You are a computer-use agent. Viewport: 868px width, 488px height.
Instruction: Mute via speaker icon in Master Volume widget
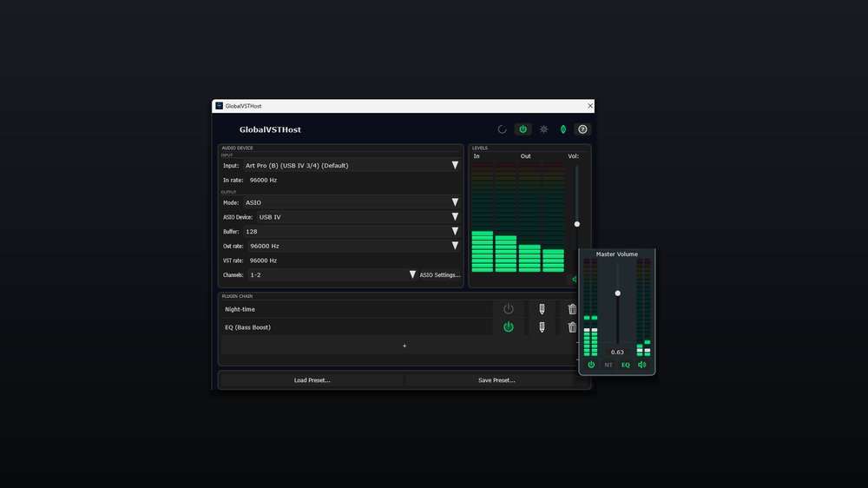coord(642,365)
